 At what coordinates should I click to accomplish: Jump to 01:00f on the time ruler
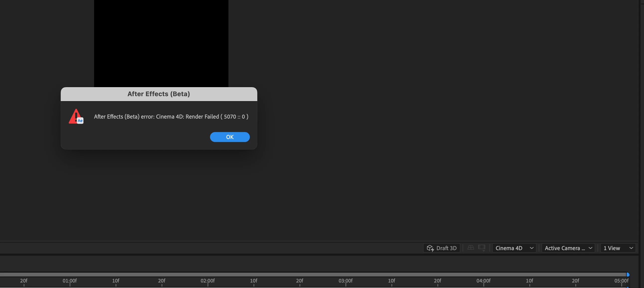tap(70, 281)
